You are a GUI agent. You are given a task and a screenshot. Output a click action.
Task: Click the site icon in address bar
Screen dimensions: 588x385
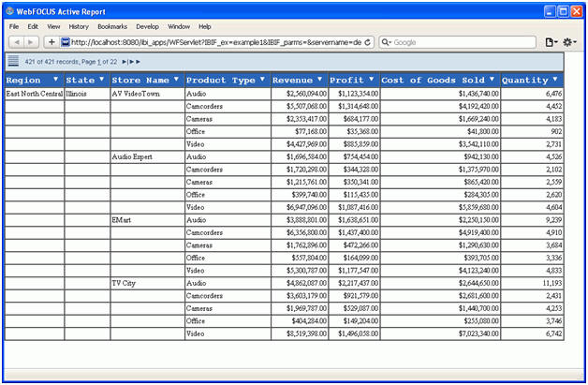[66, 42]
